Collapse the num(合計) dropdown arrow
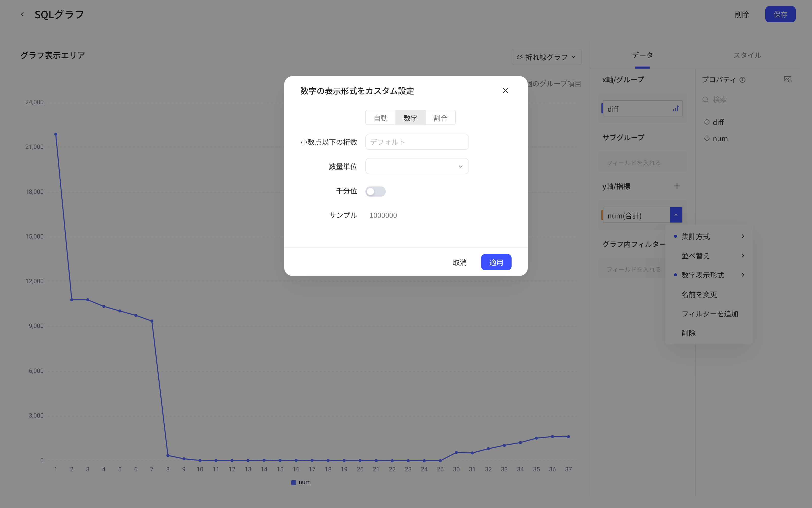Viewport: 812px width, 508px height. tap(676, 215)
